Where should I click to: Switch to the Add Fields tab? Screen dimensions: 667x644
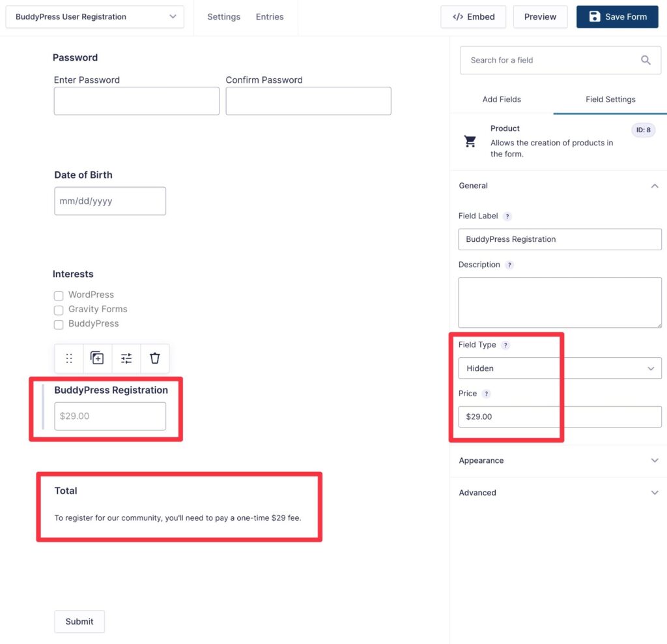[x=502, y=99]
